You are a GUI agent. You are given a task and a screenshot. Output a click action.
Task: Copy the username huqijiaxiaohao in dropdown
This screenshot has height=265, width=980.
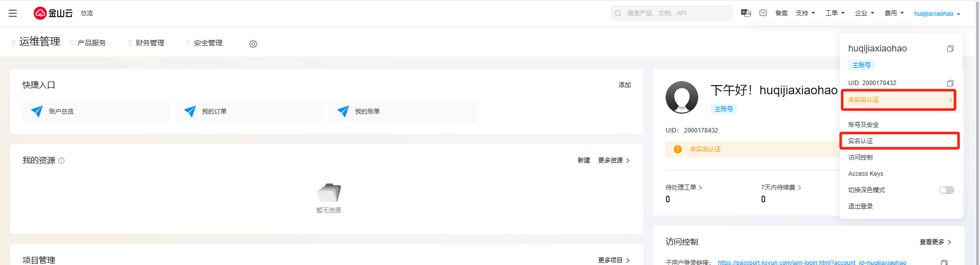point(950,49)
